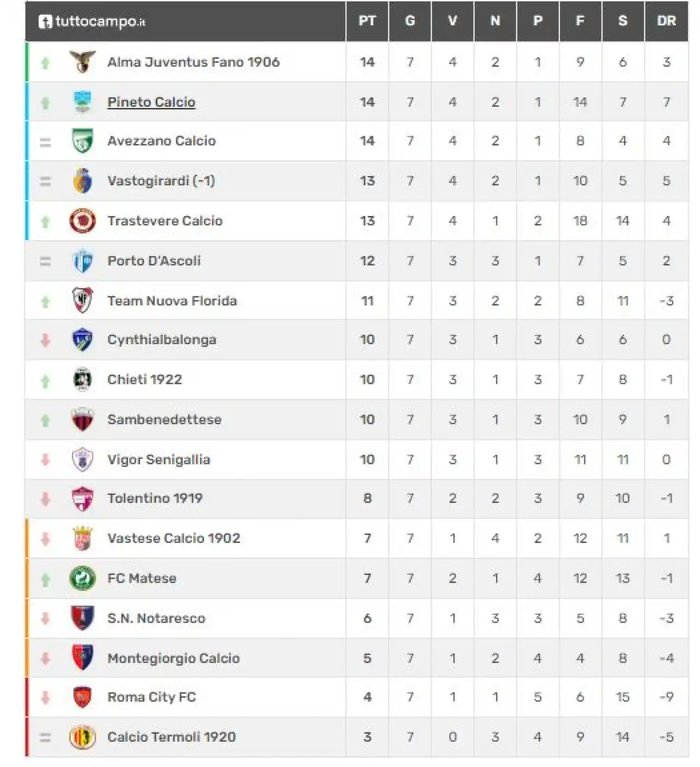Screen dimensions: 700x767
Task: Click the Trastevere Calcio round red crest
Action: tap(83, 221)
